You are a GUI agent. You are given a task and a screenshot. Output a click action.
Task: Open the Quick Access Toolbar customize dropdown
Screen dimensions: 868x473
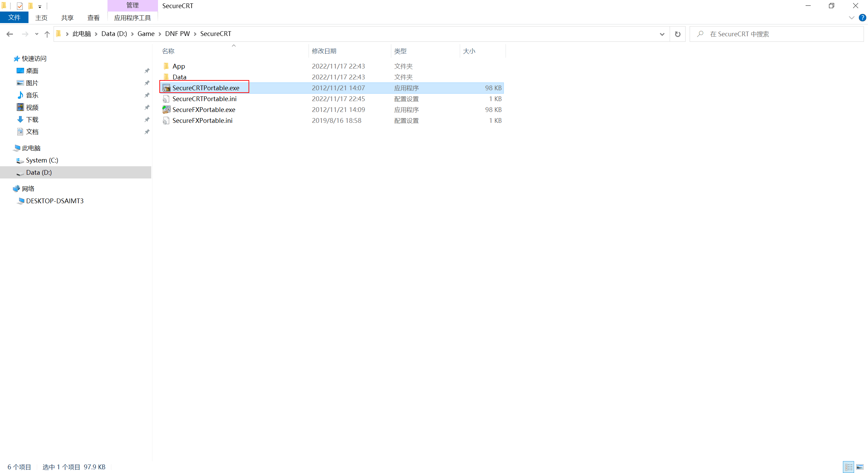coord(40,6)
